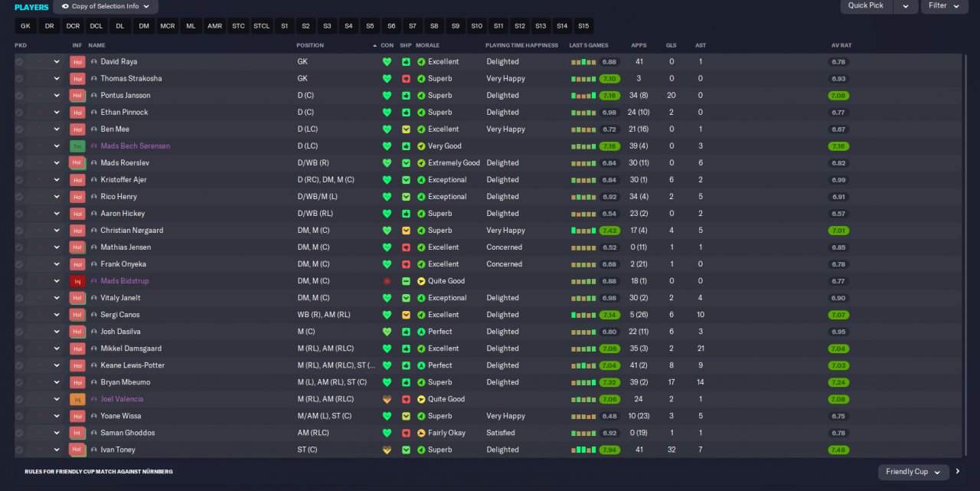The width and height of the screenshot is (980, 491).
Task: Click the Quick Pick button
Action: [x=867, y=6]
